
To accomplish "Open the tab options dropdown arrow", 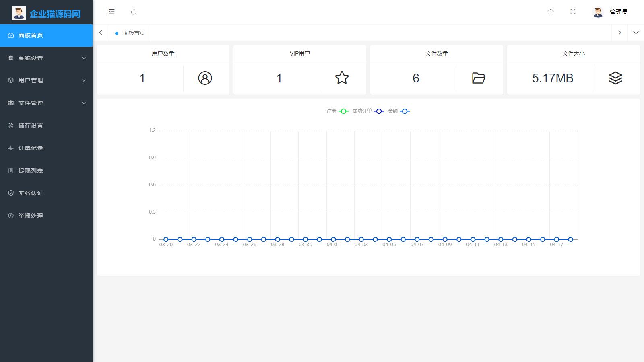I will (636, 33).
